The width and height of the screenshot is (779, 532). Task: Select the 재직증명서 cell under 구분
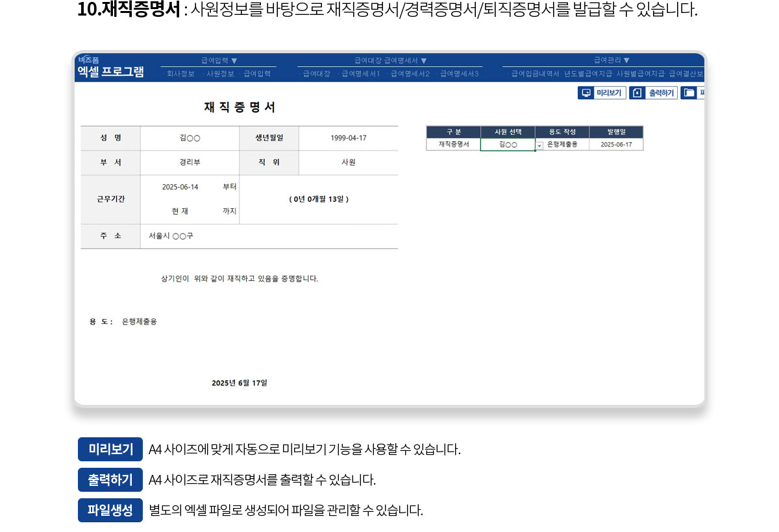(x=453, y=145)
